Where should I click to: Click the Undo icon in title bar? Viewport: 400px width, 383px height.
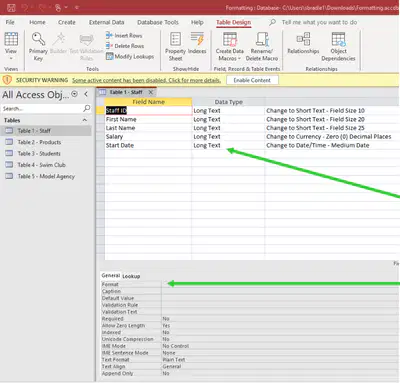coord(25,7)
